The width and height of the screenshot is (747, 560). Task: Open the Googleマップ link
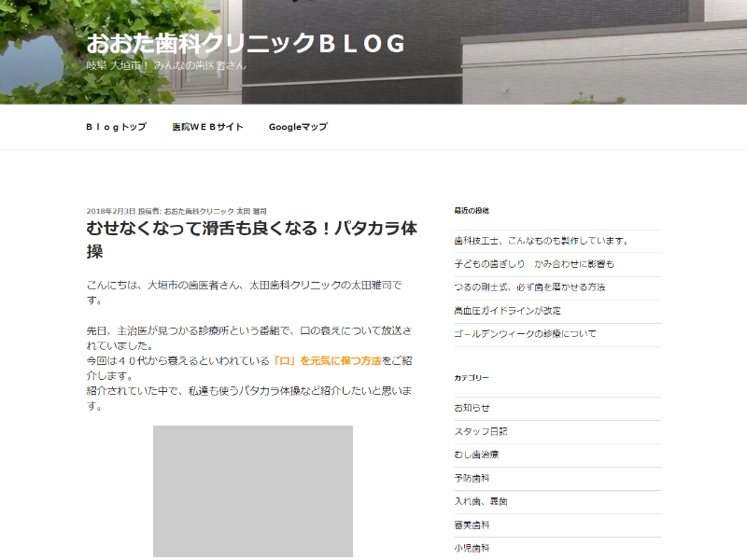pos(297,126)
